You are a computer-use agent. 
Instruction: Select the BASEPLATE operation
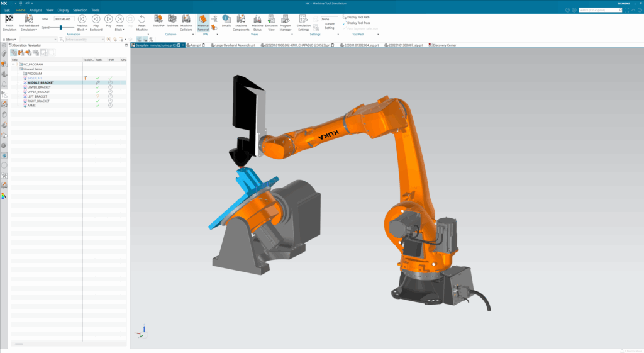coord(35,78)
